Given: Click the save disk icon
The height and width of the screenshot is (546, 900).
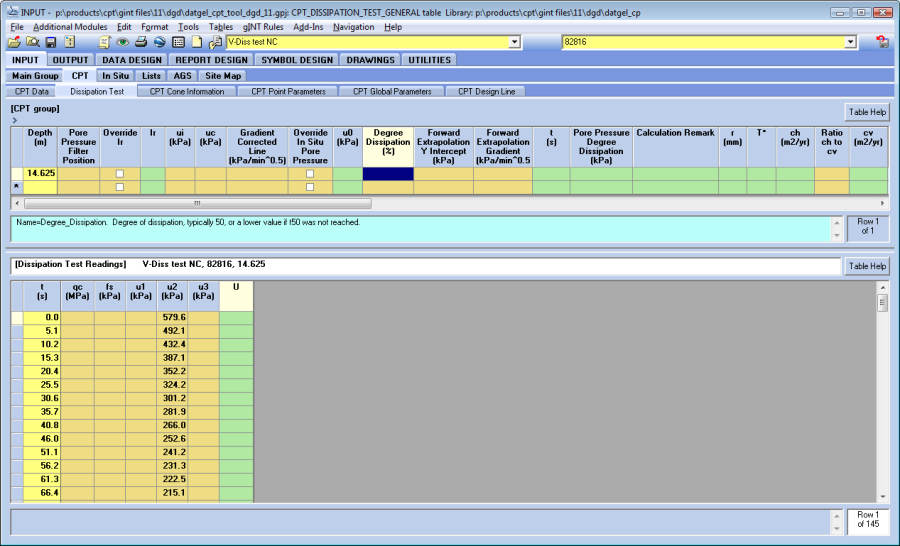Looking at the screenshot, I should (51, 42).
